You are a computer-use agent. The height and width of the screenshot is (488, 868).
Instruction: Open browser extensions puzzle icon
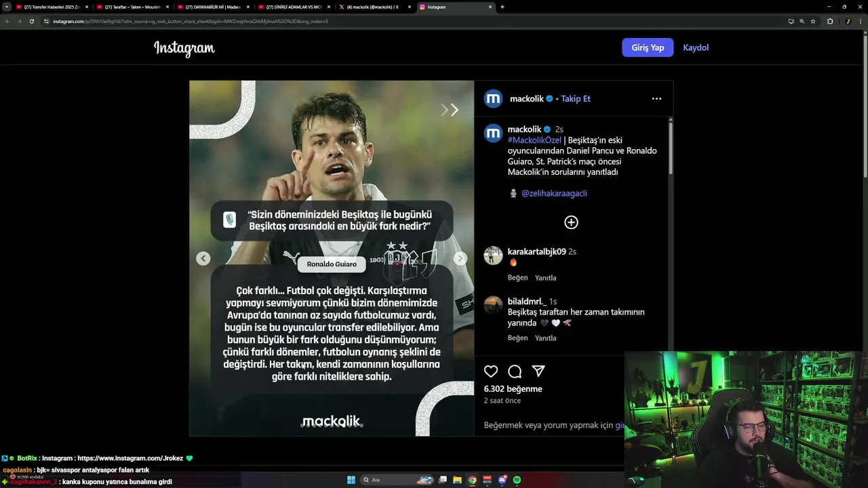click(830, 21)
